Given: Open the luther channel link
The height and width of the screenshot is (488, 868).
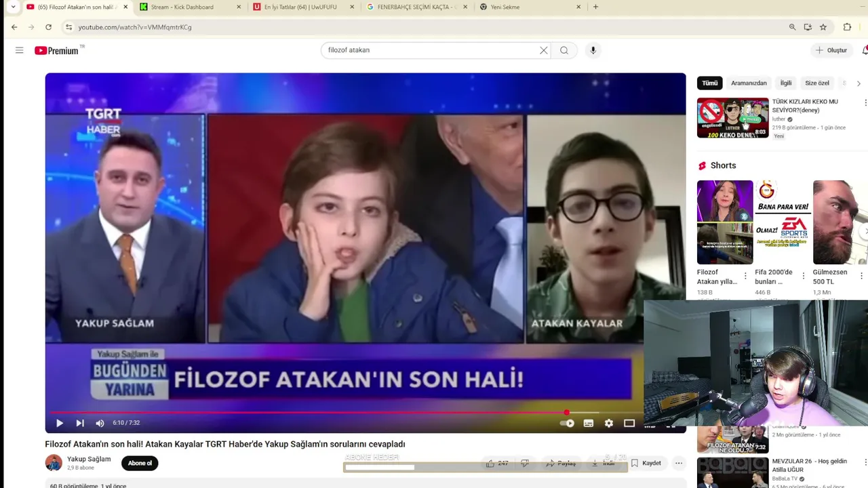Looking at the screenshot, I should coord(778,119).
